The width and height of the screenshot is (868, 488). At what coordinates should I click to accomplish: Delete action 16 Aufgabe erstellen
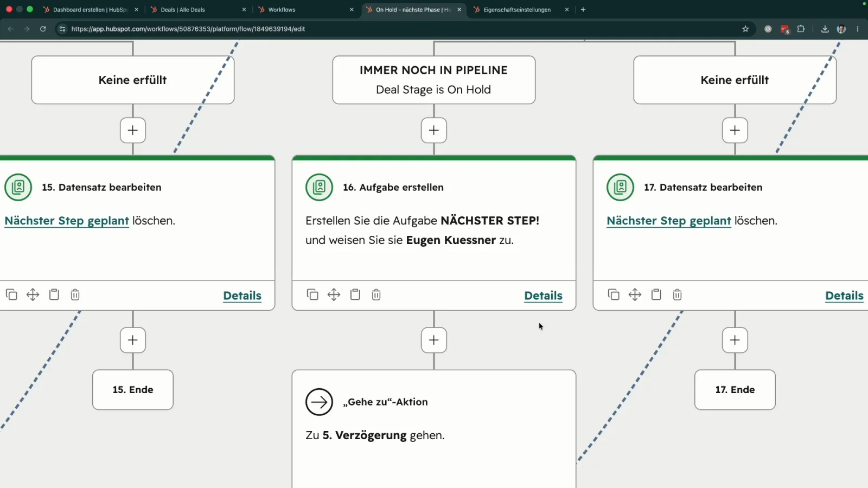[376, 294]
